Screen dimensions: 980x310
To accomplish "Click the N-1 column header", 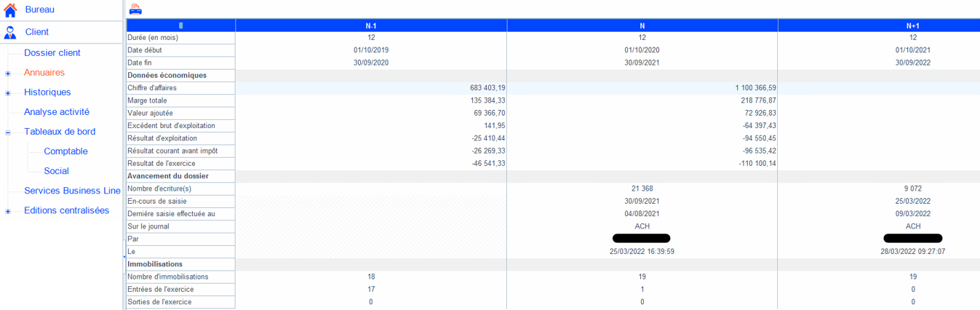I will (371, 25).
